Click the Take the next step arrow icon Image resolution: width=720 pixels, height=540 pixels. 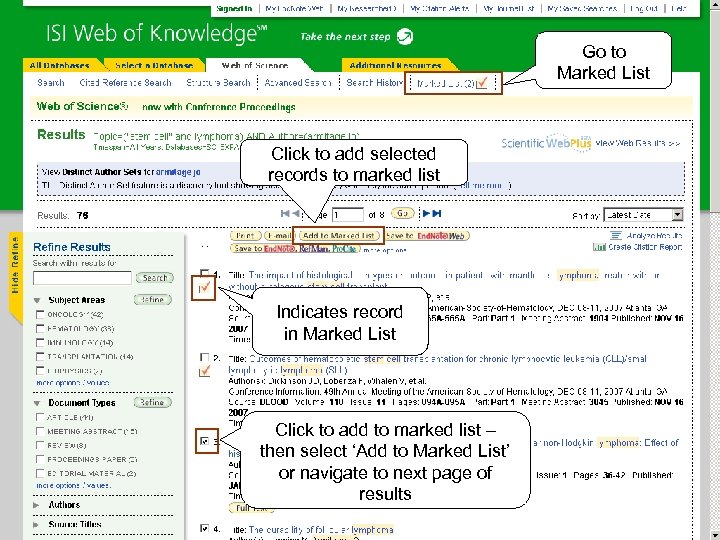click(405, 36)
